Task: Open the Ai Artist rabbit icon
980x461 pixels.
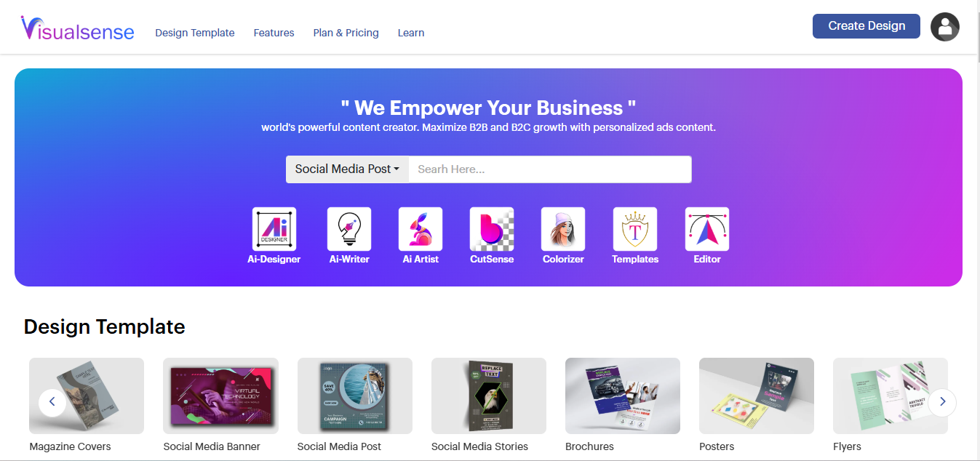Action: [421, 229]
